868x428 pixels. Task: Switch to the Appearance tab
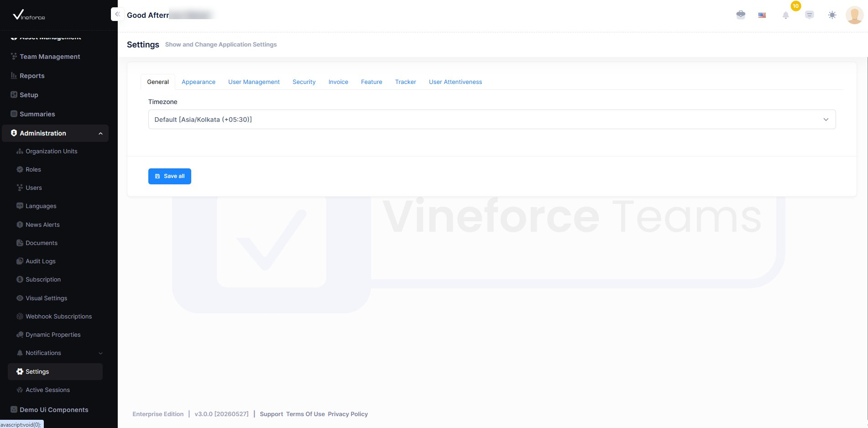[x=199, y=82]
